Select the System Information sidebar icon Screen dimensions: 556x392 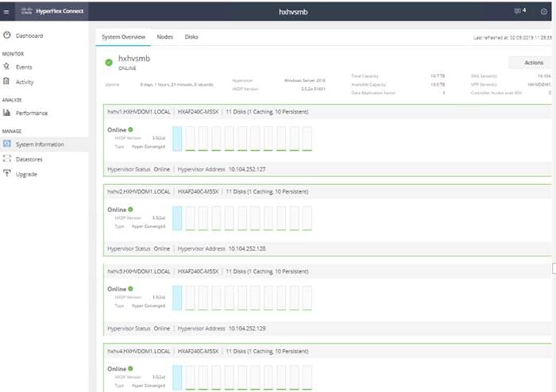click(6, 144)
